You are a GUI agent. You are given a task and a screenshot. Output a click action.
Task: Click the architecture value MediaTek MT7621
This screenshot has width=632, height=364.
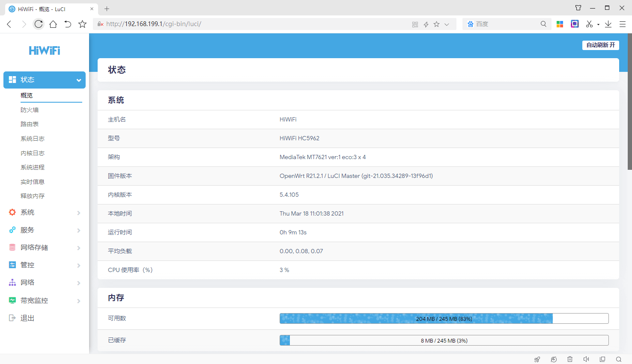[x=322, y=157]
